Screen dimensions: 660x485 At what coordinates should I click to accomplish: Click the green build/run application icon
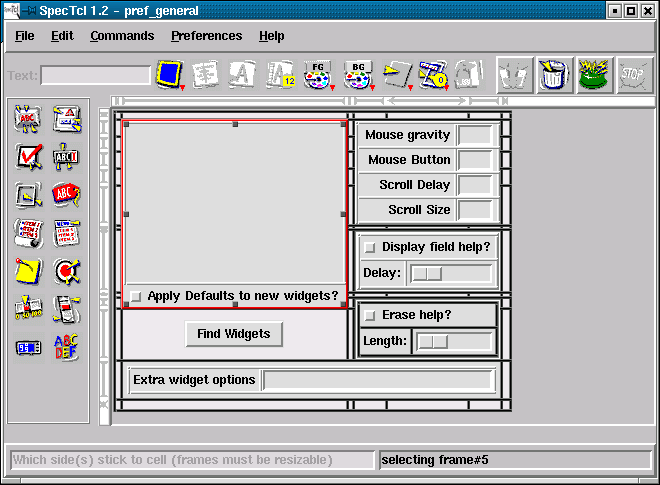click(x=595, y=75)
